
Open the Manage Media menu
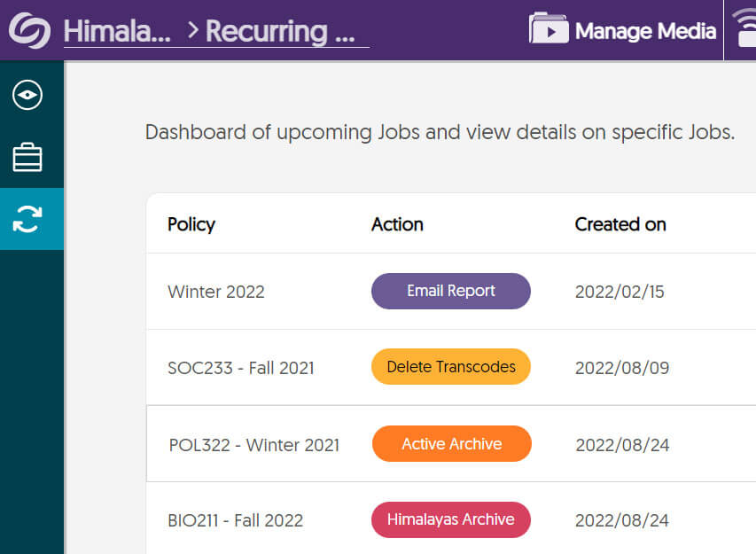click(x=622, y=30)
